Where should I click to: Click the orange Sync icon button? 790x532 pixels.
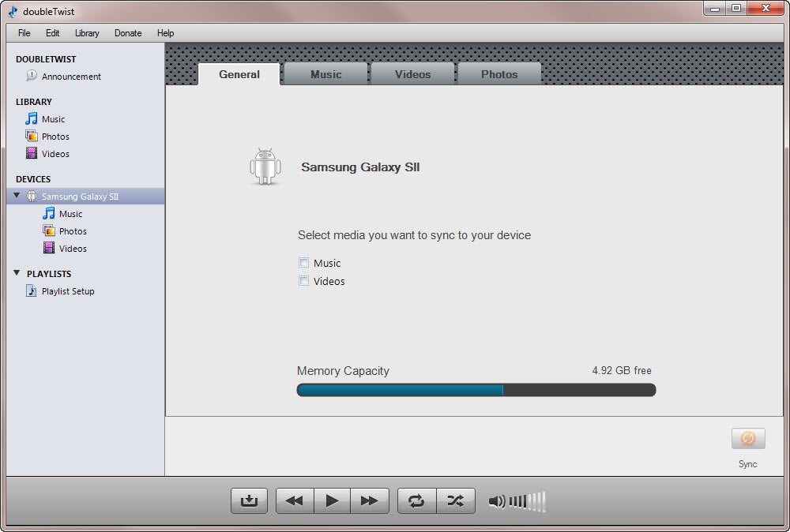point(747,439)
